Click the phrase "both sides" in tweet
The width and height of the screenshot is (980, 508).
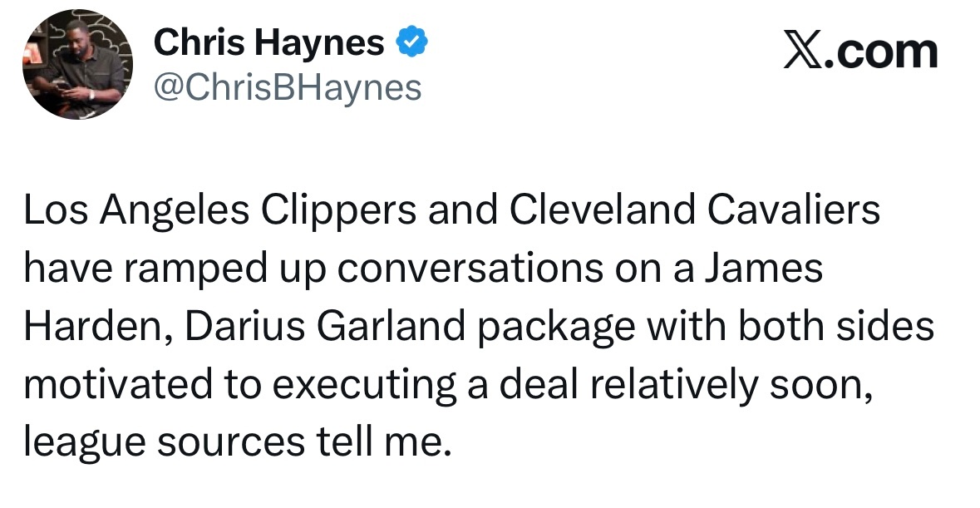(836, 327)
